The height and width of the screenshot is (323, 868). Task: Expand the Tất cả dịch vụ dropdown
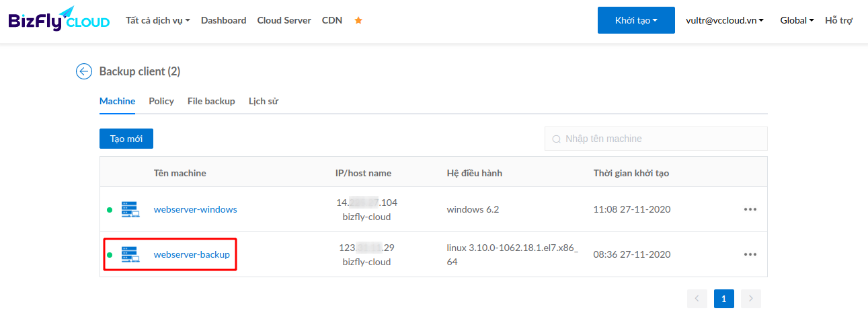click(158, 20)
